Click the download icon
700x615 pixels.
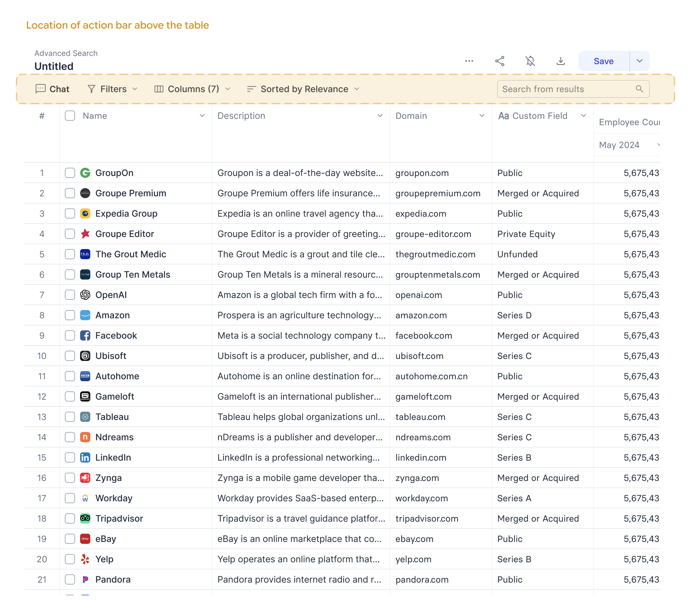pyautogui.click(x=561, y=61)
